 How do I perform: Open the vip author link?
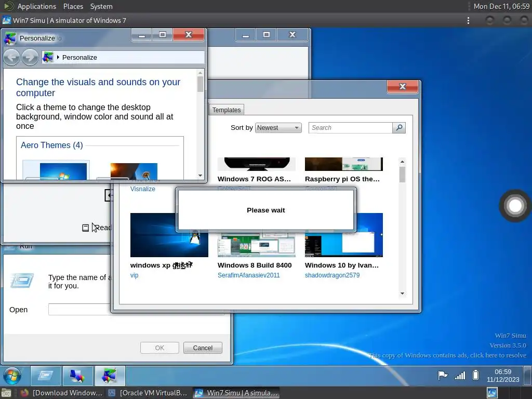pos(134,275)
